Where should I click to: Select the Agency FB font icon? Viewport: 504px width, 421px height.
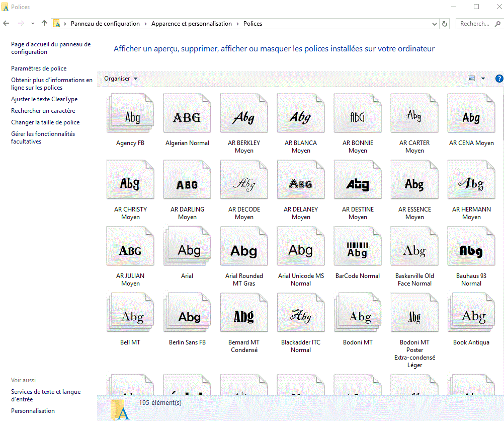[x=130, y=113]
